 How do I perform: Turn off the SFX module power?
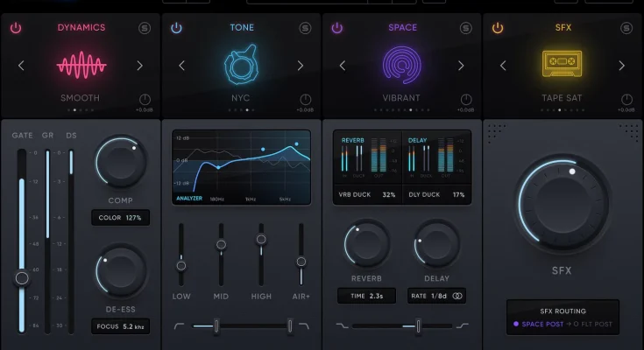498,28
